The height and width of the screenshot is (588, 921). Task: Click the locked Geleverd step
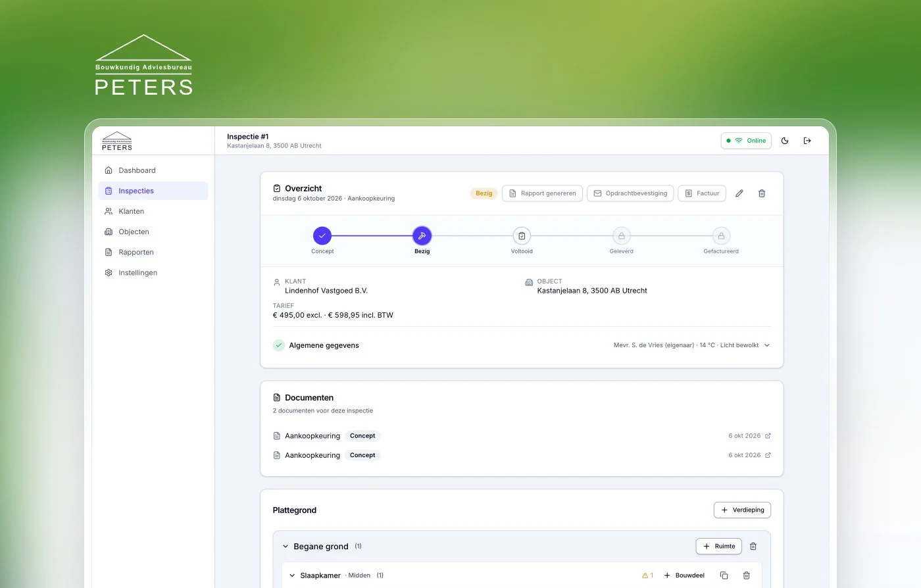click(622, 235)
